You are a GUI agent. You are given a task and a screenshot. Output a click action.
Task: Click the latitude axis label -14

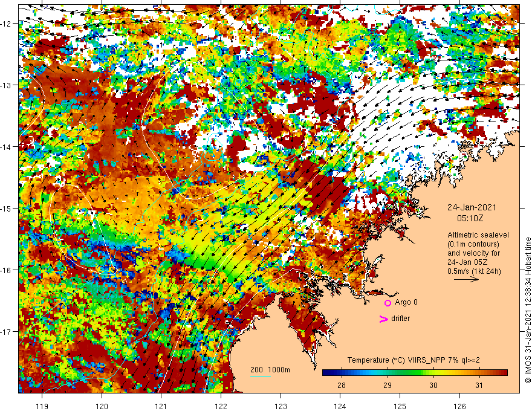coord(7,147)
